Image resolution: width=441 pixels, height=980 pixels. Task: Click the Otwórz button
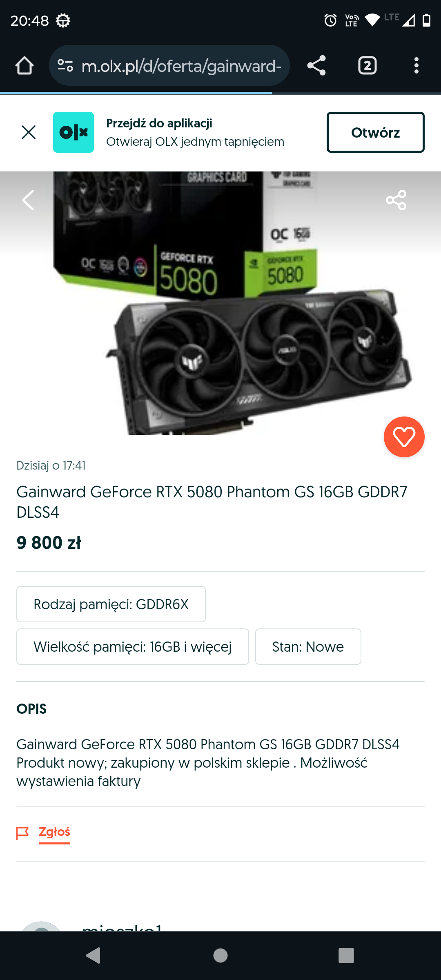tap(375, 132)
